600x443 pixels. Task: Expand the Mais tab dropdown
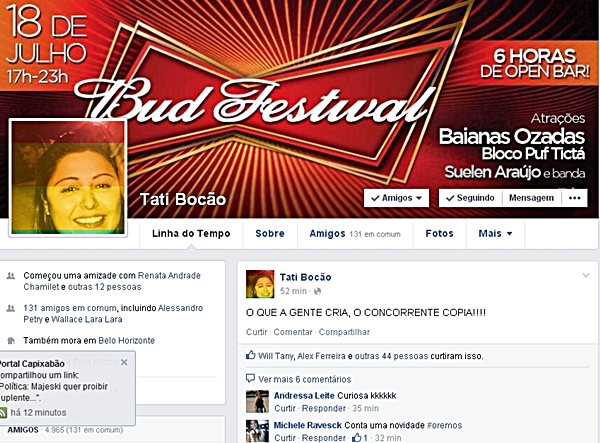point(495,233)
